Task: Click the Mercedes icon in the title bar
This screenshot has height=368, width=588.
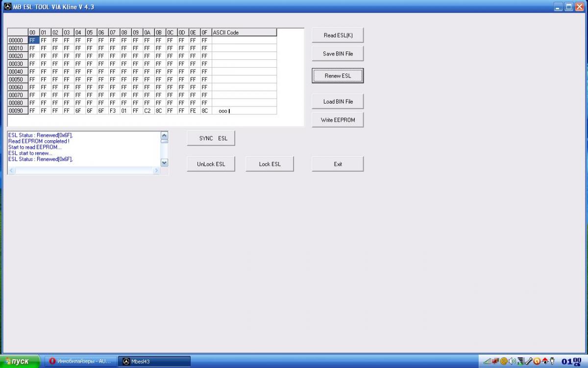Action: point(7,7)
